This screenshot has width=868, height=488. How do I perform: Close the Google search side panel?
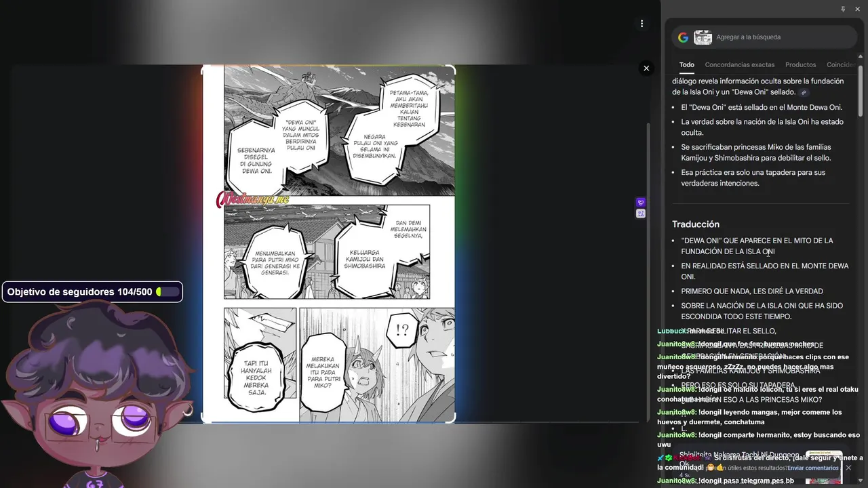(x=856, y=9)
